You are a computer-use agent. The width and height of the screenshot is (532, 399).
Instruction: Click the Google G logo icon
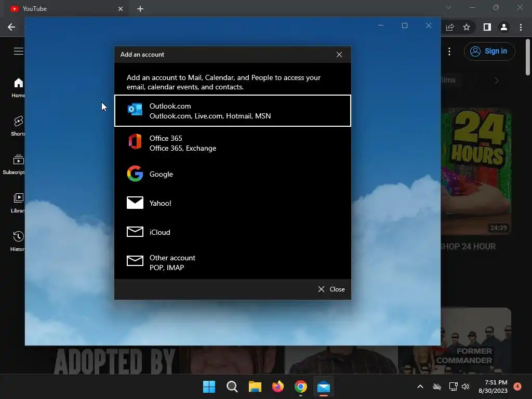(x=135, y=174)
